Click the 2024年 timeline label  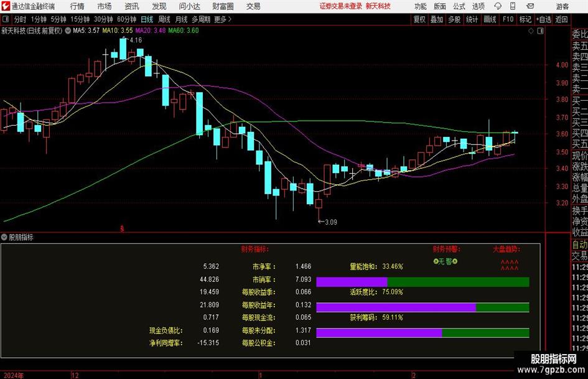[14, 375]
